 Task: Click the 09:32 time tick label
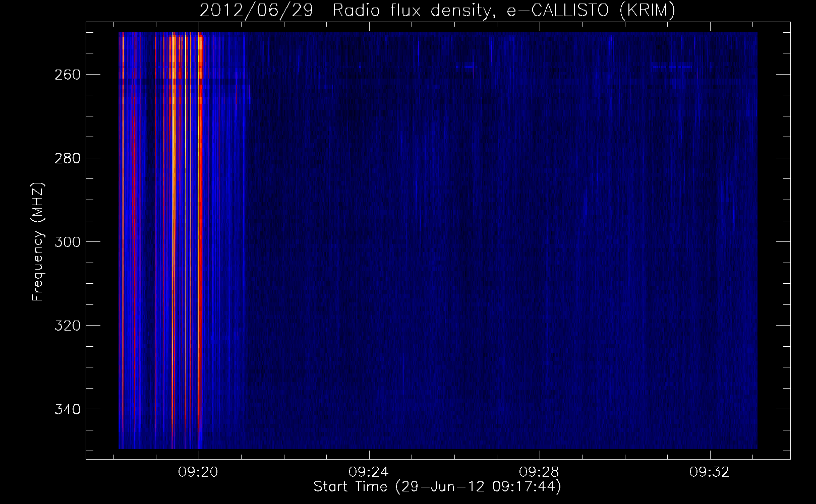(710, 472)
